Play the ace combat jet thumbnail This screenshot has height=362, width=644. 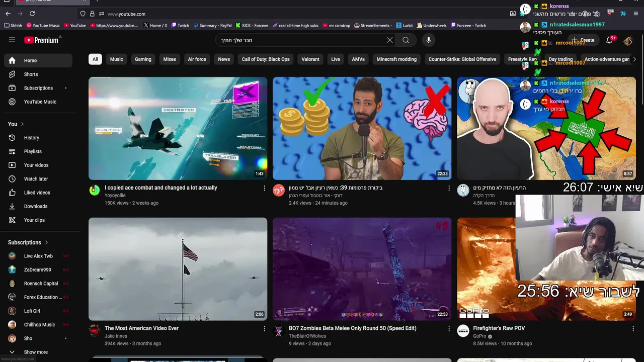coord(178,128)
